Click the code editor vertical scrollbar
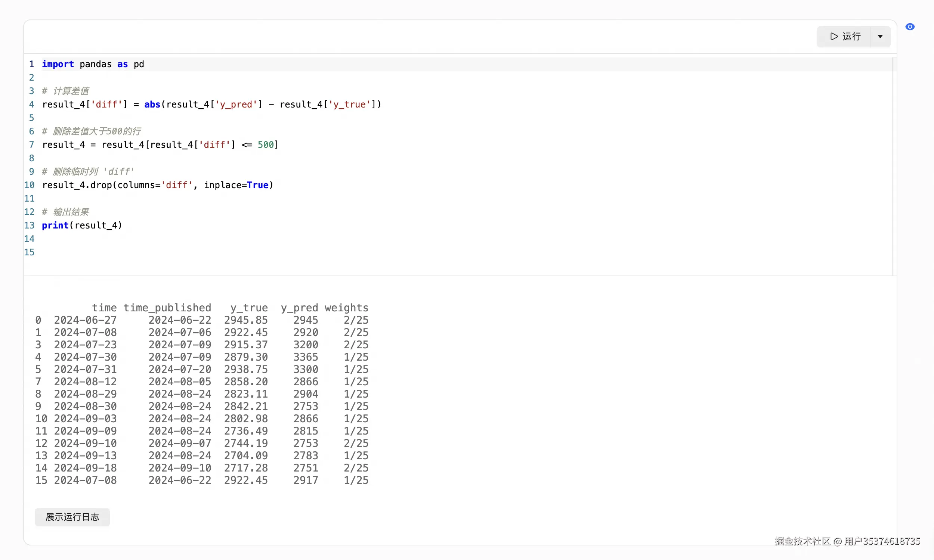The width and height of the screenshot is (934, 560). pos(894,166)
